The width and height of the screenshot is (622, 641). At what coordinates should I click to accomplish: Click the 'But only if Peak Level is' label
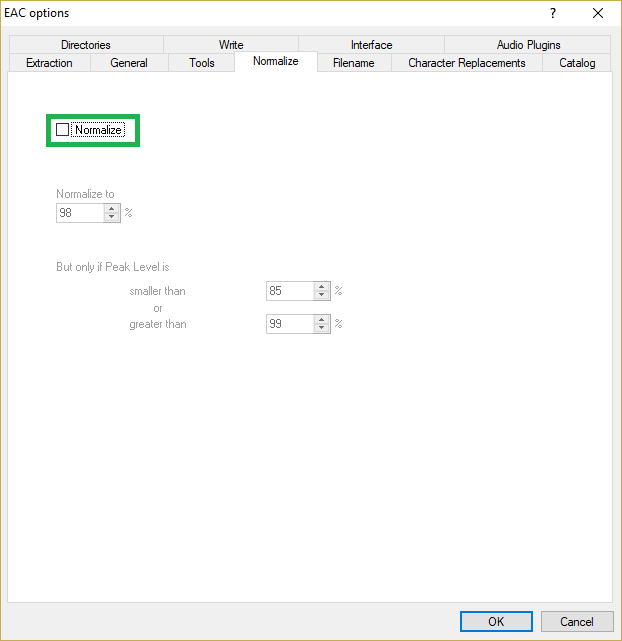pyautogui.click(x=113, y=267)
